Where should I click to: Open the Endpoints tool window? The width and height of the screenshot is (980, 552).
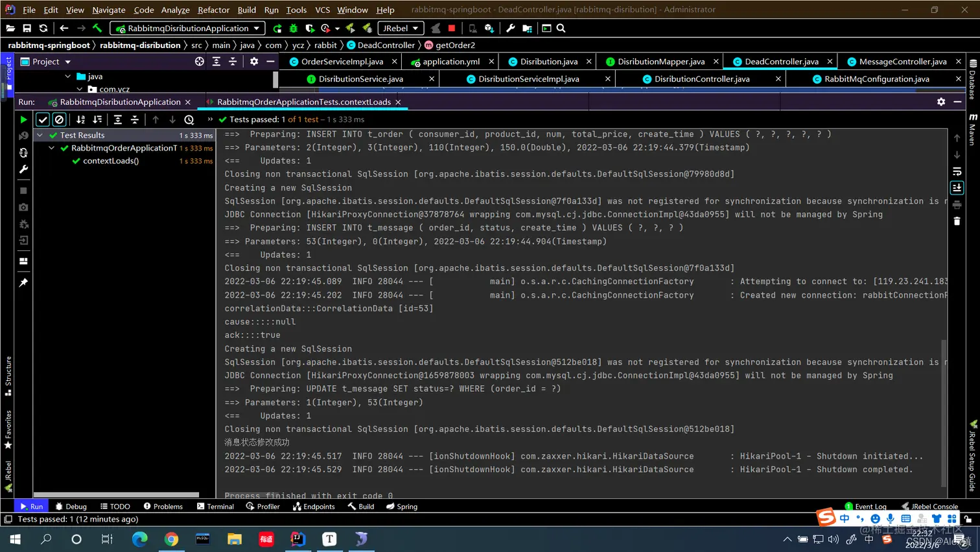314,506
